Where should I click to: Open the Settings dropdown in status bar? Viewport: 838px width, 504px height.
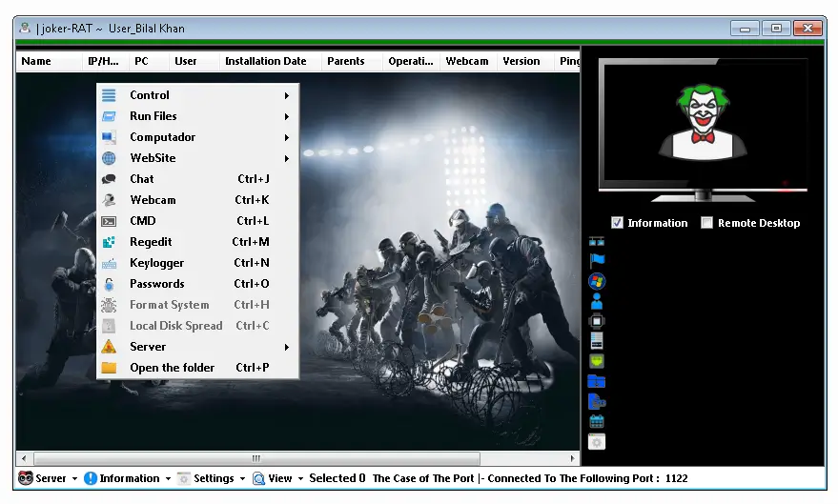point(212,478)
